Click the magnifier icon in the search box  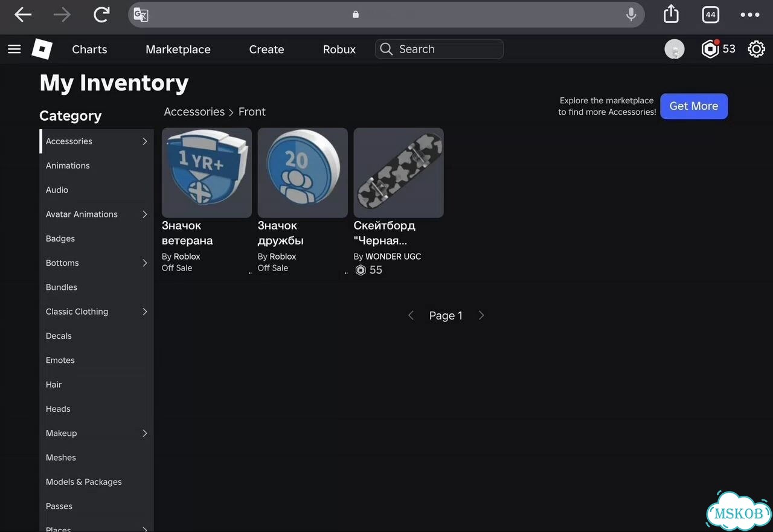click(386, 49)
